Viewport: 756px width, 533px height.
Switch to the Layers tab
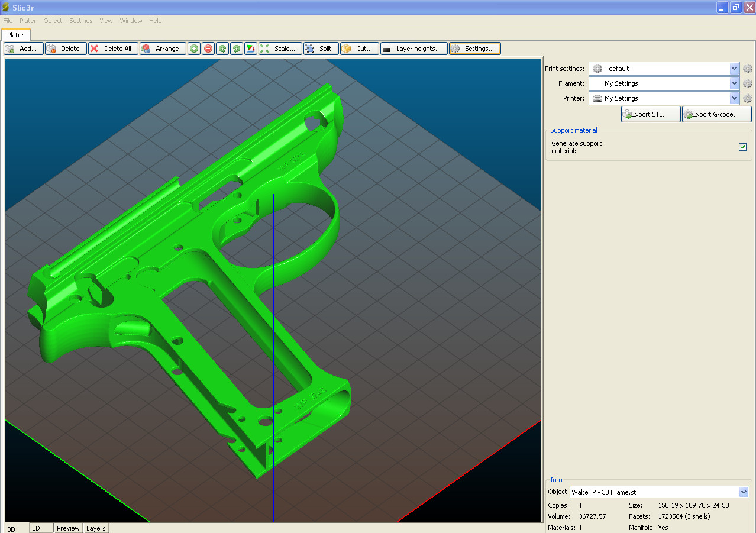pos(95,528)
